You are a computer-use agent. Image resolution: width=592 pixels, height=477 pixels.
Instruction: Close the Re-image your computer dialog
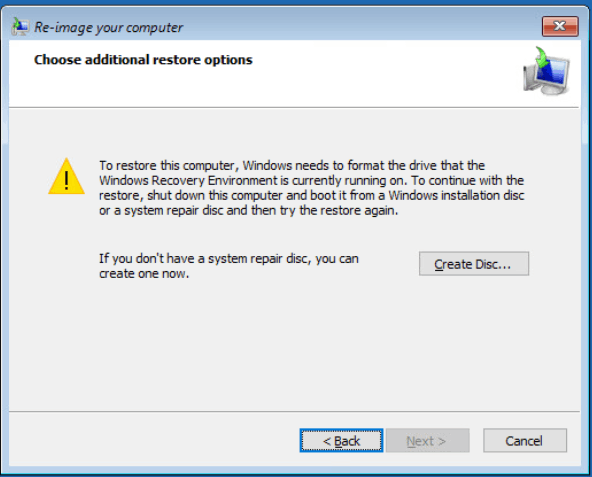[x=560, y=26]
